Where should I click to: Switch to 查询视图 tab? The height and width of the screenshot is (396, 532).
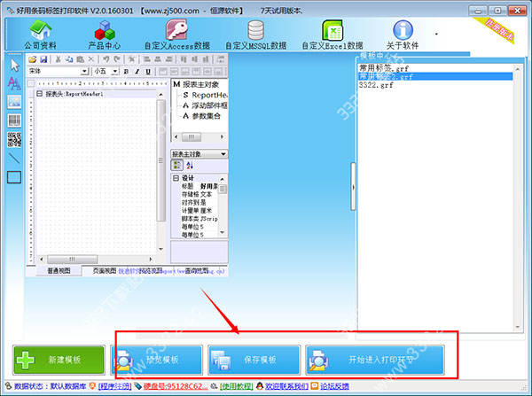coord(197,270)
